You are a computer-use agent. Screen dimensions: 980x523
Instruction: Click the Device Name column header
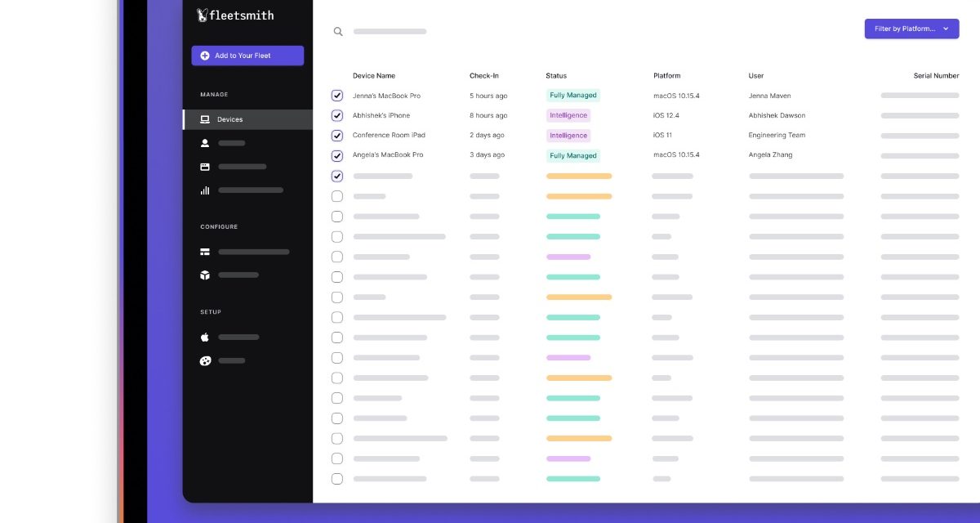[374, 76]
